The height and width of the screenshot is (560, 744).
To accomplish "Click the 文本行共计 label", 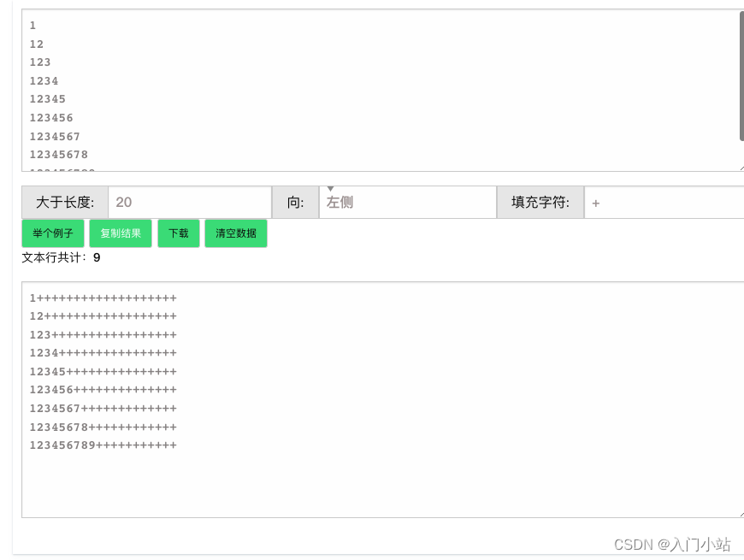I will [x=51, y=257].
